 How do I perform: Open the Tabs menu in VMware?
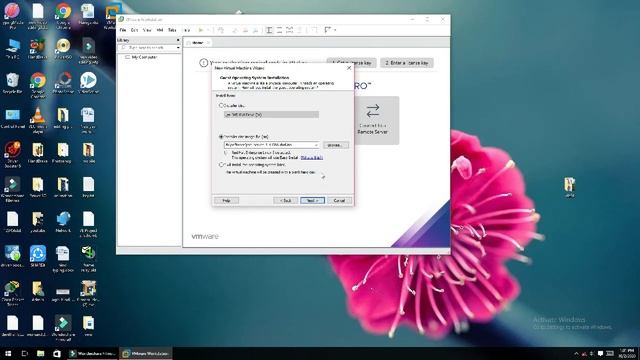[172, 30]
